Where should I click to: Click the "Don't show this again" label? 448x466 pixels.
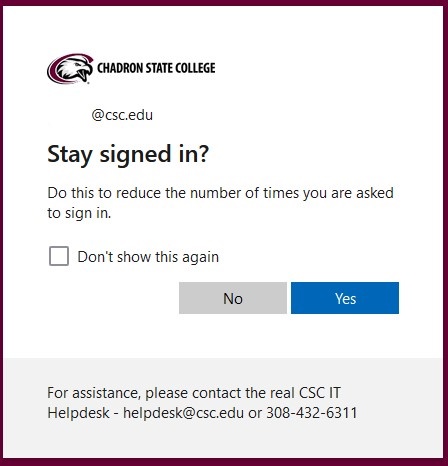click(x=148, y=257)
